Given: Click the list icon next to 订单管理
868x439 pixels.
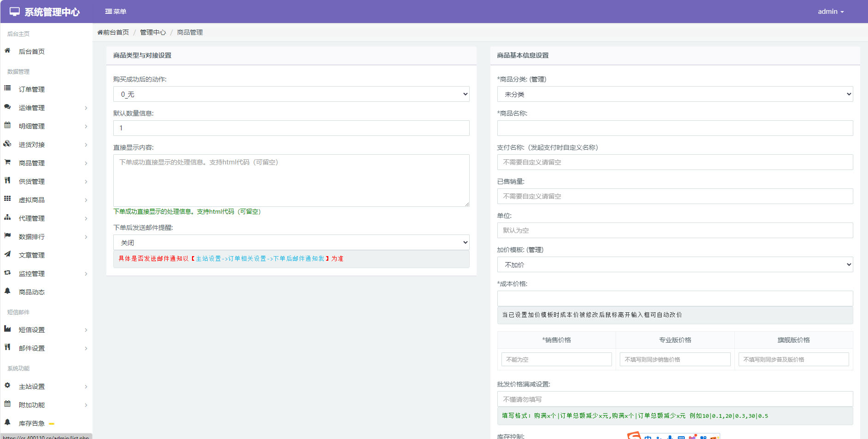Looking at the screenshot, I should pyautogui.click(x=7, y=88).
